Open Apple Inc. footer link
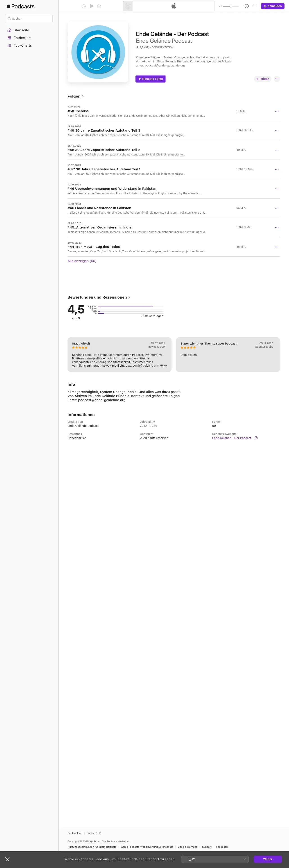 pos(95,841)
